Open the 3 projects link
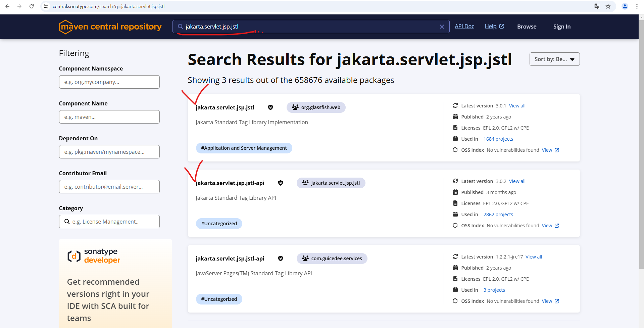 click(494, 290)
